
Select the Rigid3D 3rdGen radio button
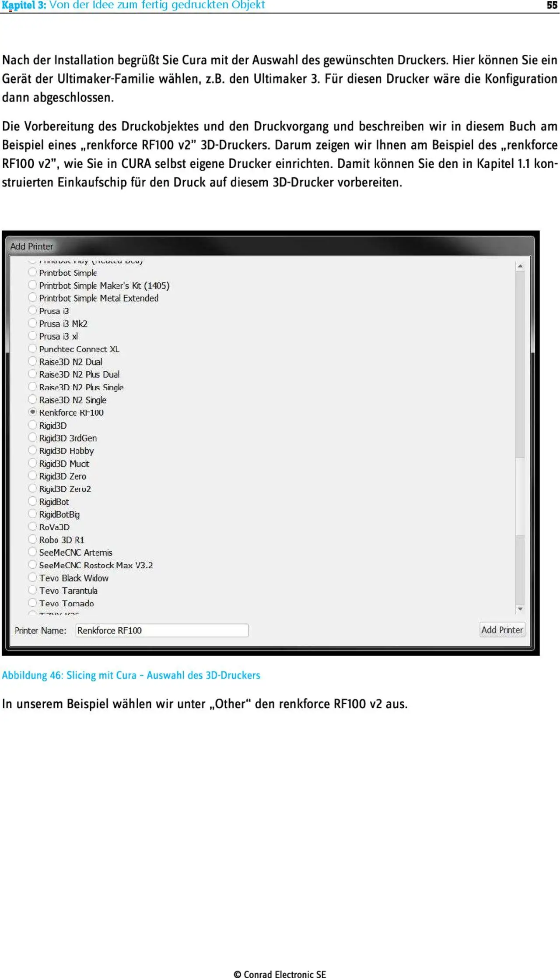pos(32,437)
